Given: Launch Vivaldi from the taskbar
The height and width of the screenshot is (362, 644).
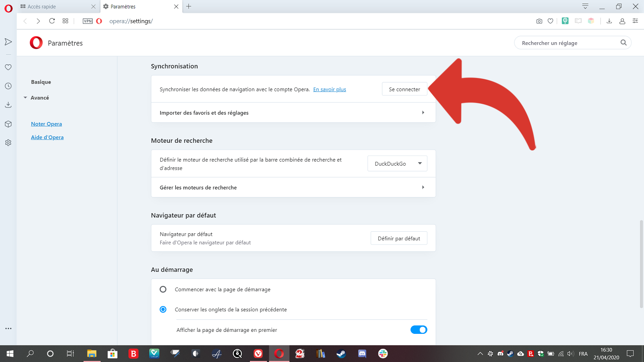Looking at the screenshot, I should coord(258,354).
